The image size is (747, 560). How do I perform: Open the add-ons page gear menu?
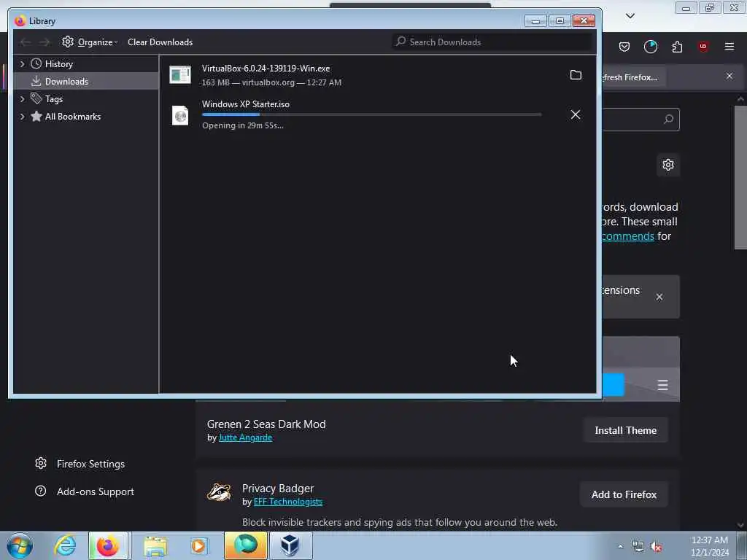tap(668, 165)
